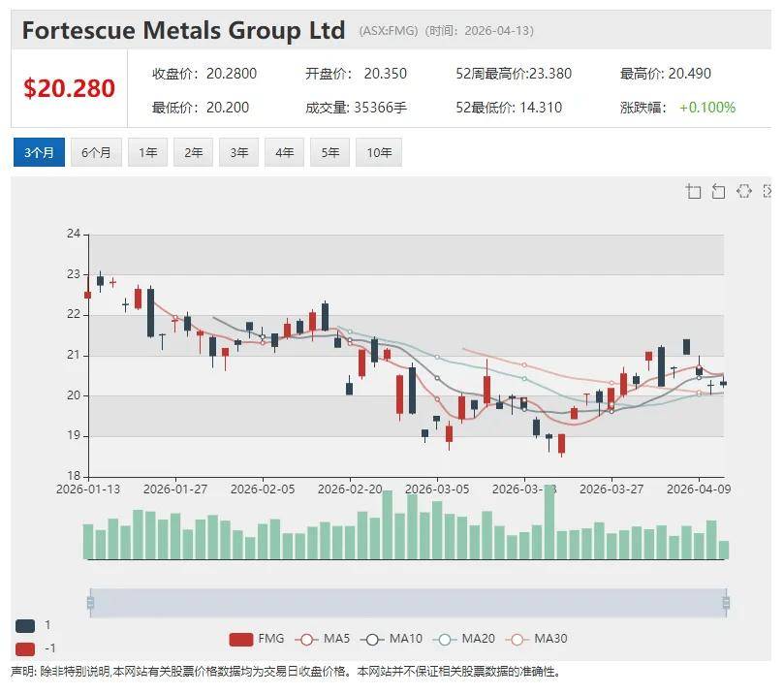784x694 pixels.
Task: Switch chart to 1年 range
Action: 147,152
